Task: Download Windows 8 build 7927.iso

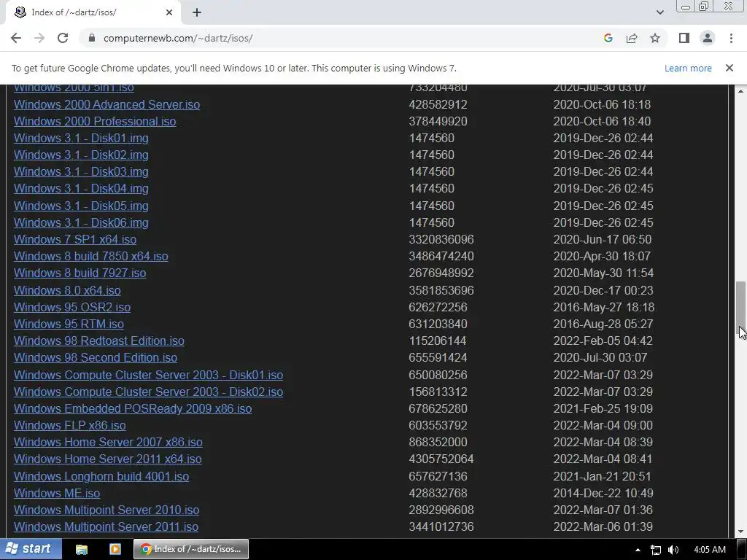Action: click(x=80, y=273)
